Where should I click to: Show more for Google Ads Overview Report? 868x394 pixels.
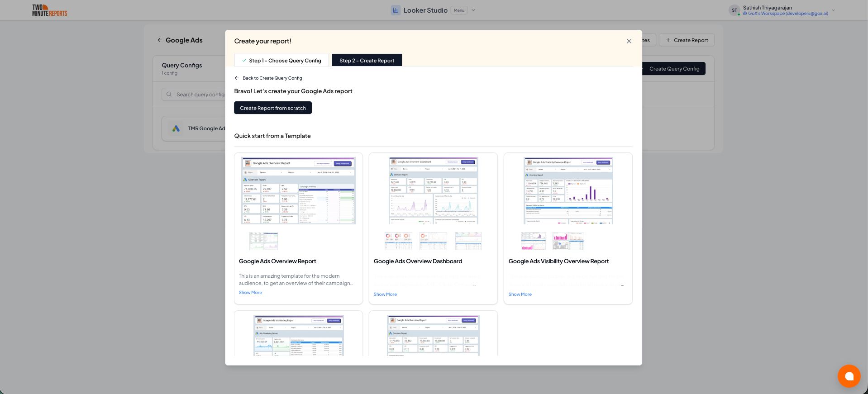[250, 293]
